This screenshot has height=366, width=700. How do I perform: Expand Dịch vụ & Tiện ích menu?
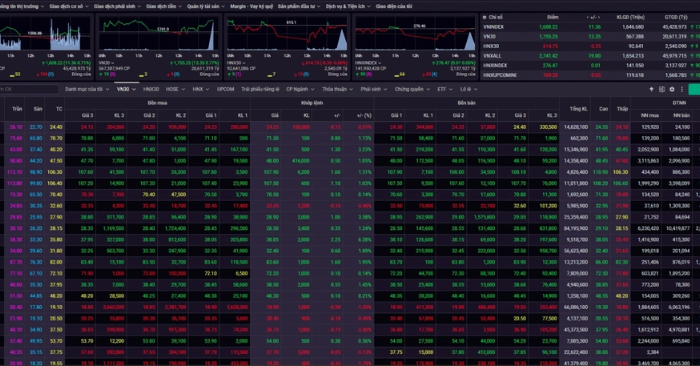[348, 6]
